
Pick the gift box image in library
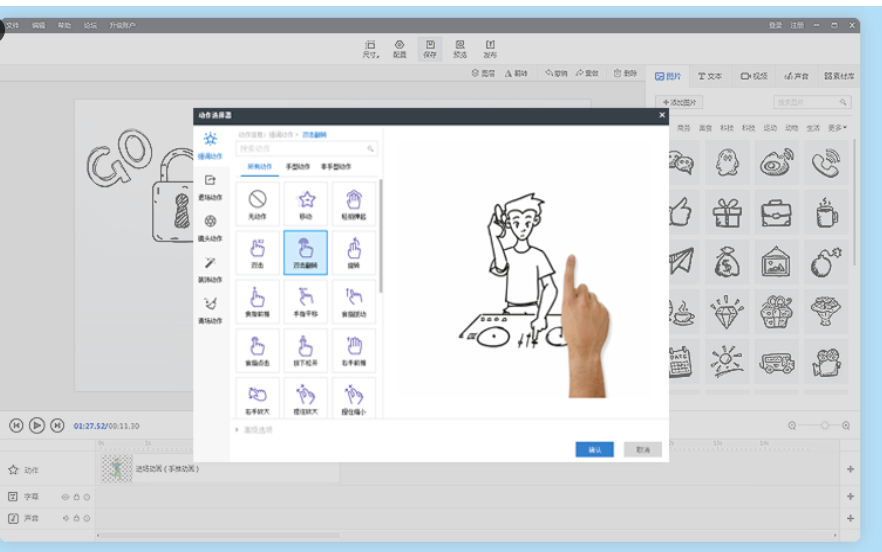(727, 212)
